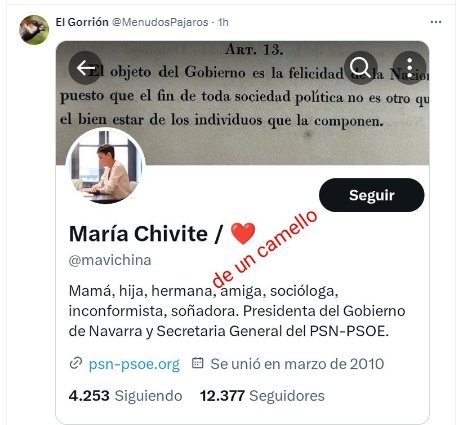Click El Gorrión's bird avatar
Image resolution: width=459 pixels, height=425 pixels.
point(34,30)
